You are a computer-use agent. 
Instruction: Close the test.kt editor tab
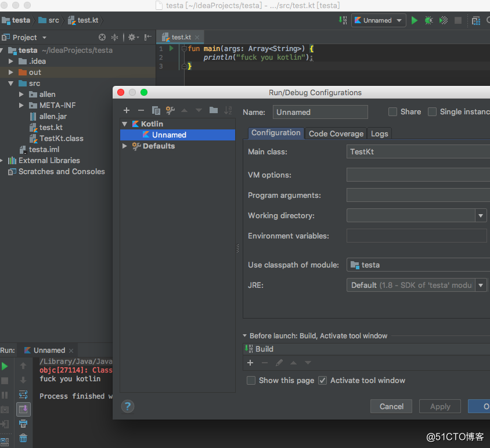(x=197, y=37)
